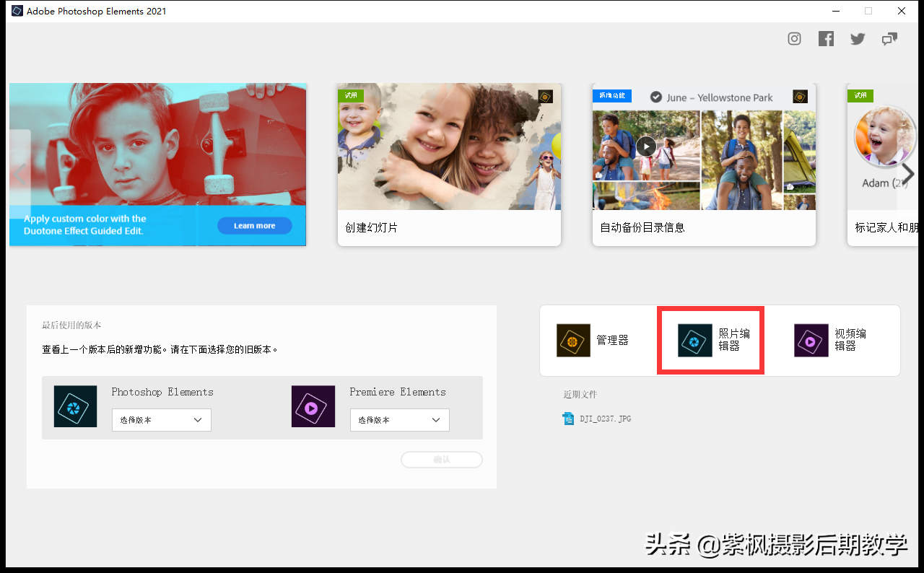Minimize the Photoshop Elements window
924x573 pixels.
835,11
